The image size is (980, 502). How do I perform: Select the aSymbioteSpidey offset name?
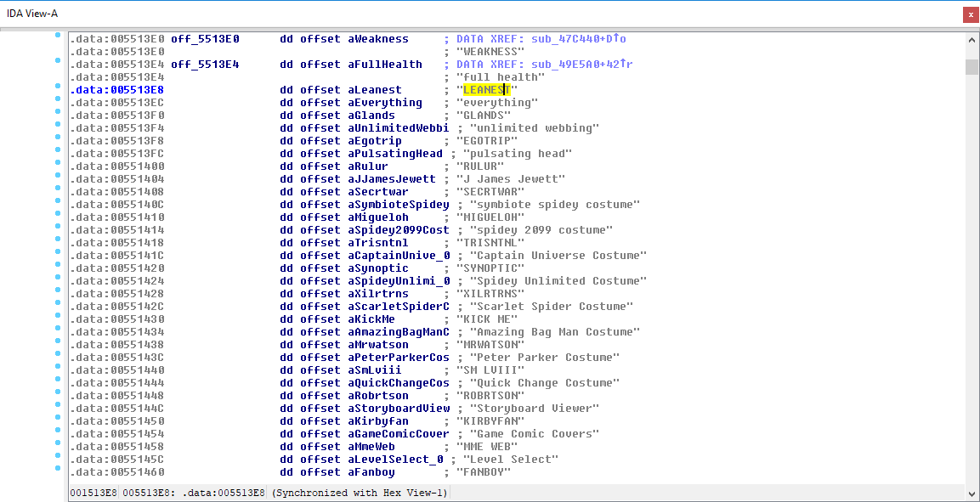pos(398,205)
